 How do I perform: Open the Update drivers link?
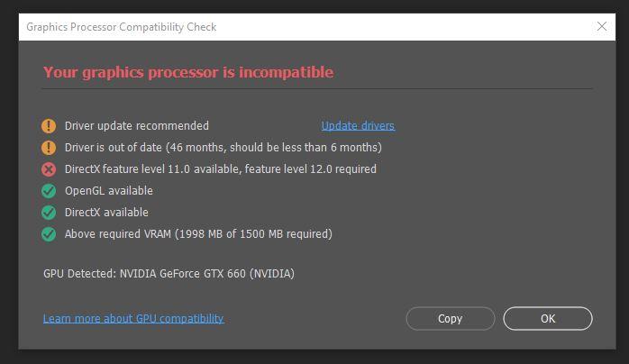358,126
